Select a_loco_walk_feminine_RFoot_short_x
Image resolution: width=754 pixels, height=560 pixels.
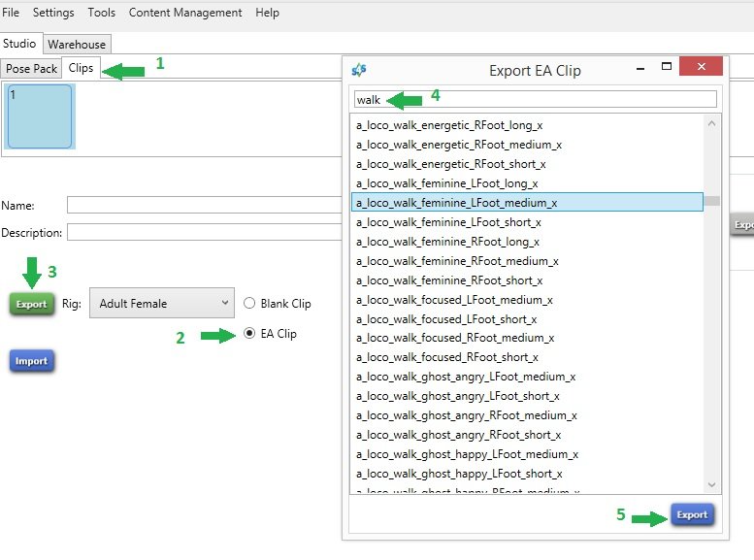[527, 280]
